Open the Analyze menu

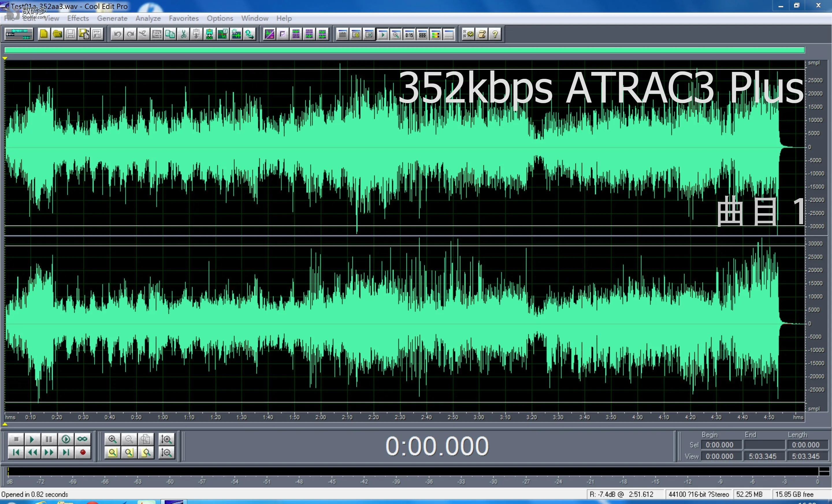148,18
